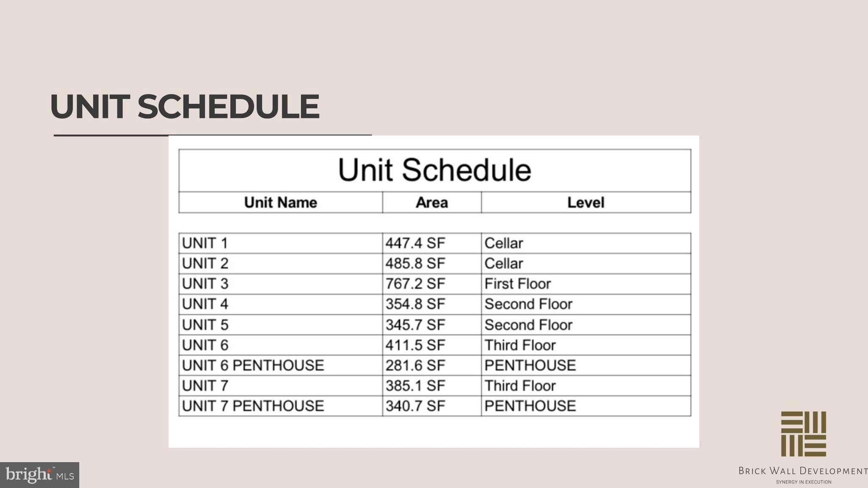Select the Unit Name column header
868x488 pixels.
click(x=281, y=202)
